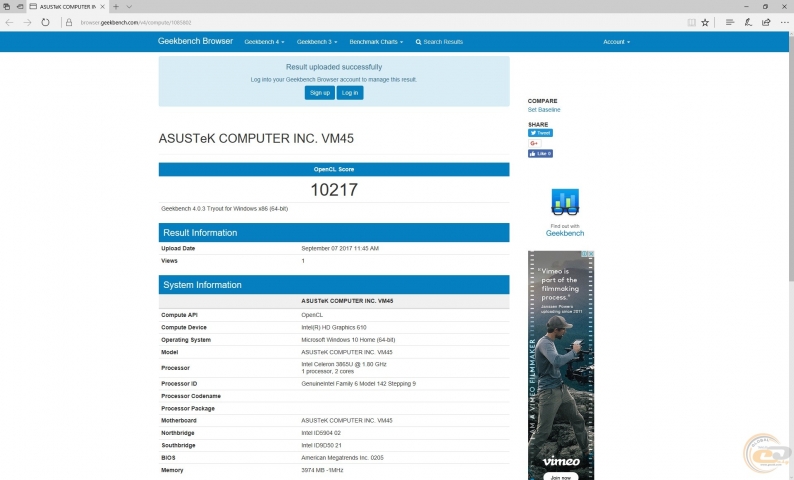Go to Geekbench Browser home link

195,41
